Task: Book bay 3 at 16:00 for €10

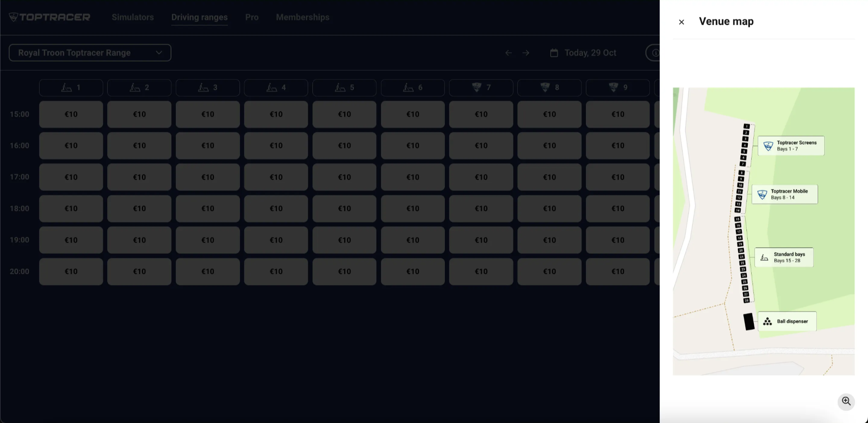Action: coord(208,146)
